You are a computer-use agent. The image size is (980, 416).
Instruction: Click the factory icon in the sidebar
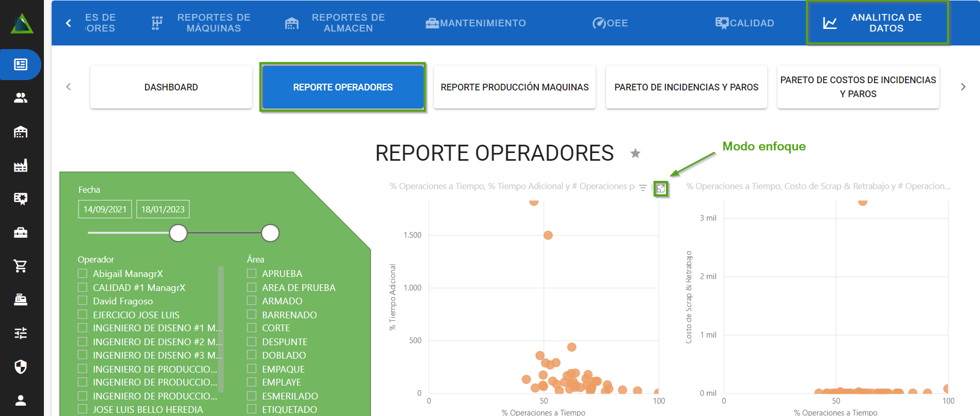(21, 165)
